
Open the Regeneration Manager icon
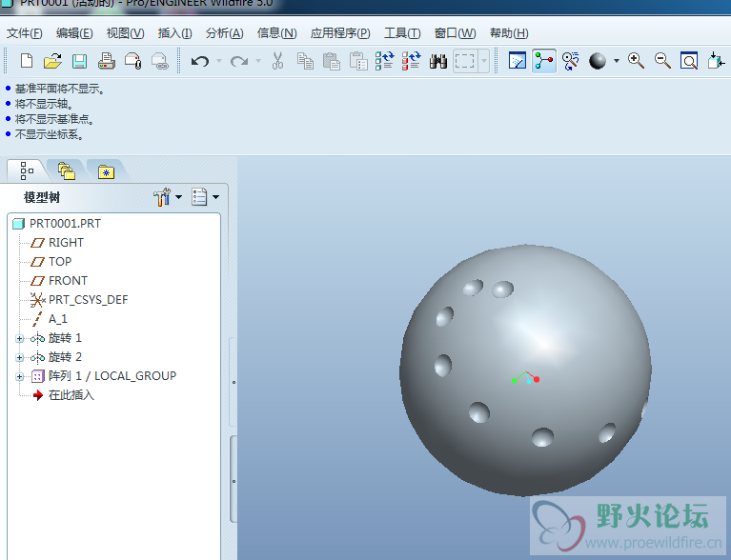click(412, 61)
